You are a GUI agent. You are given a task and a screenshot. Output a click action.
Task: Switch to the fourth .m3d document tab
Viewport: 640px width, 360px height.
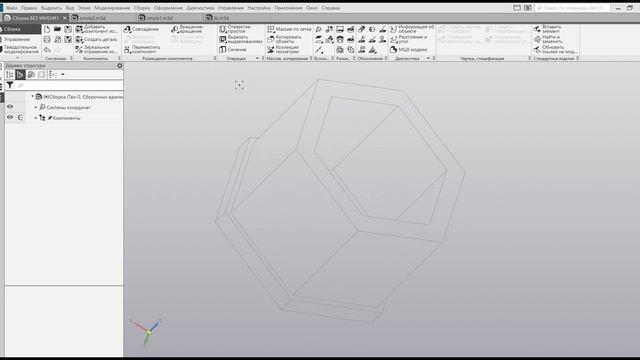pyautogui.click(x=237, y=18)
